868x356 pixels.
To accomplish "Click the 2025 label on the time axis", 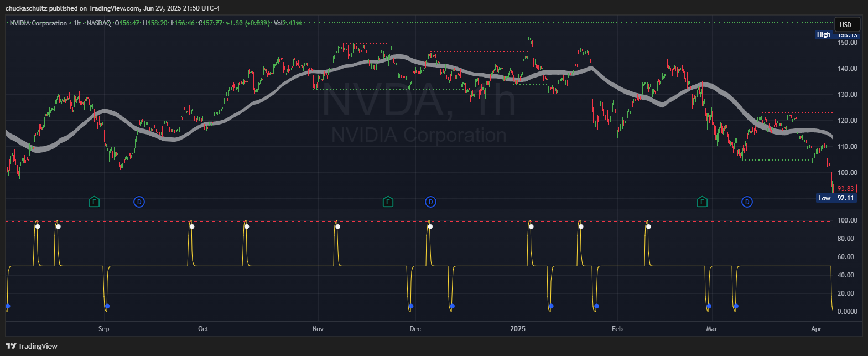I will coord(518,329).
